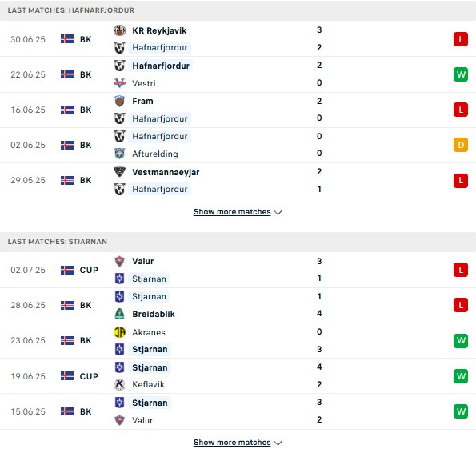Click the green W badge for Vestri match

click(461, 74)
